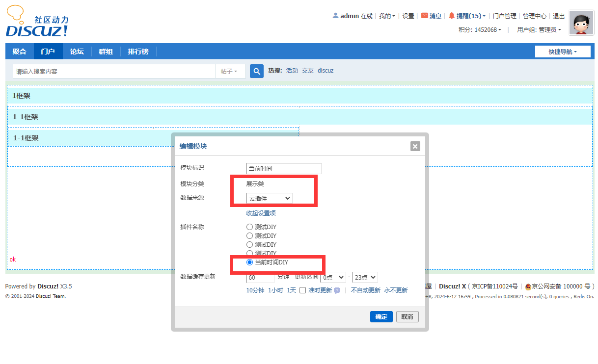Click the admin person icon

(335, 16)
